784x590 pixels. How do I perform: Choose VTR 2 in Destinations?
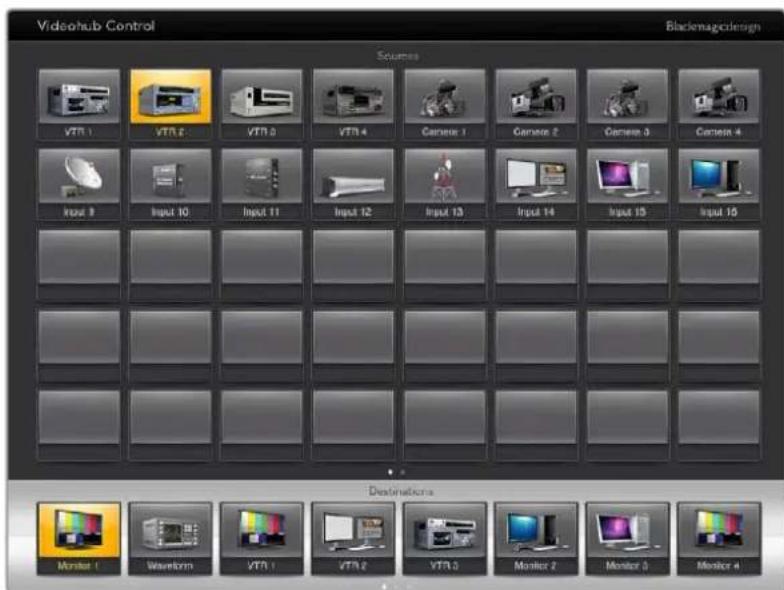tap(353, 538)
